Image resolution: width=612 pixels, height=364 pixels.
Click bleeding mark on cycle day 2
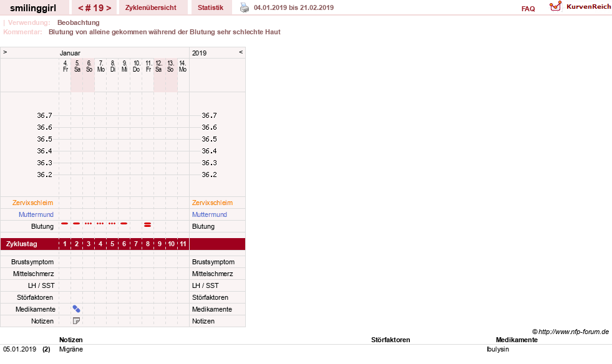point(77,224)
